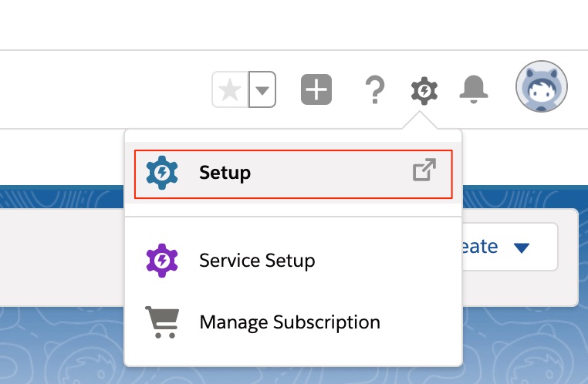Toggle the Setup gear icon in header

click(x=424, y=91)
